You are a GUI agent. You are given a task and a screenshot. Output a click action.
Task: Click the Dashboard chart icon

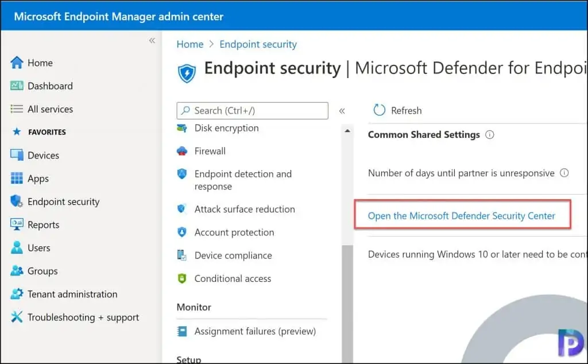(x=17, y=86)
